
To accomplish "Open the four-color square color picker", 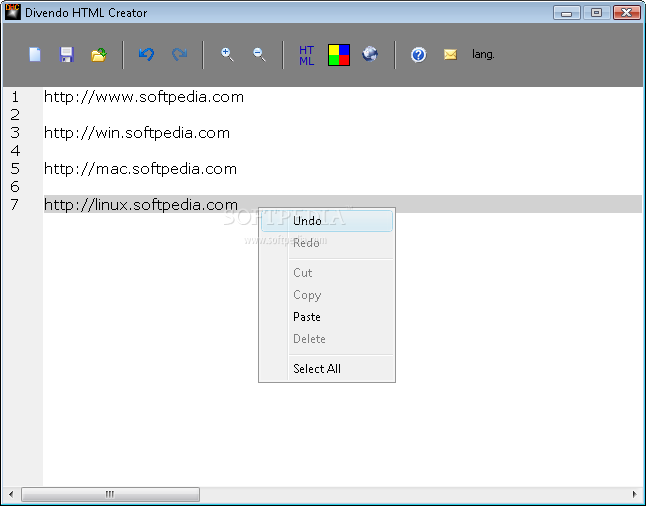I will [x=339, y=55].
